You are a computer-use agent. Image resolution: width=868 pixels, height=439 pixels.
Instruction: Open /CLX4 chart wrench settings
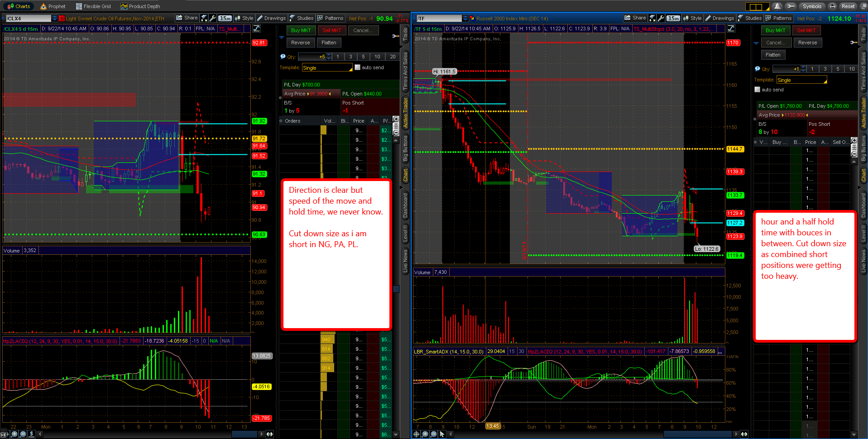212,18
